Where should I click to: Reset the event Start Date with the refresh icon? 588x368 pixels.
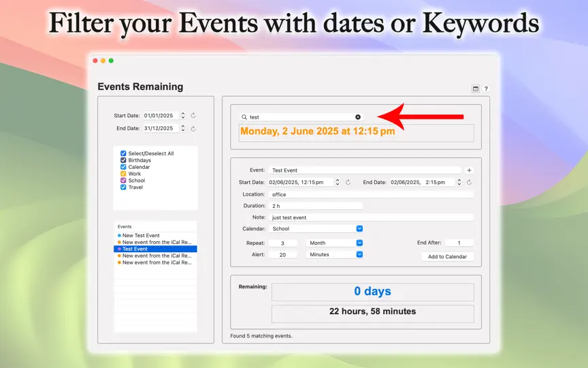[x=348, y=182]
